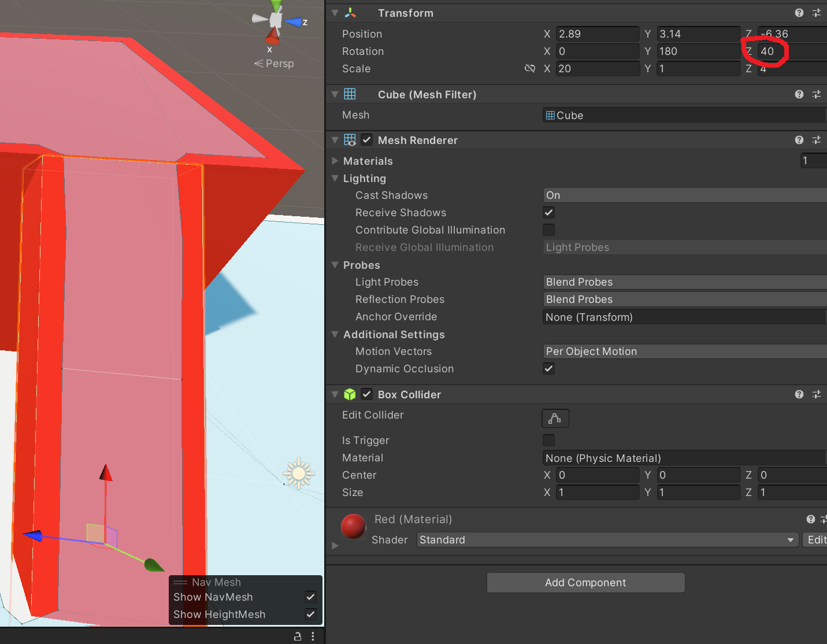This screenshot has height=644, width=827.
Task: Click the Rotation Z field showing 40
Action: (x=792, y=51)
